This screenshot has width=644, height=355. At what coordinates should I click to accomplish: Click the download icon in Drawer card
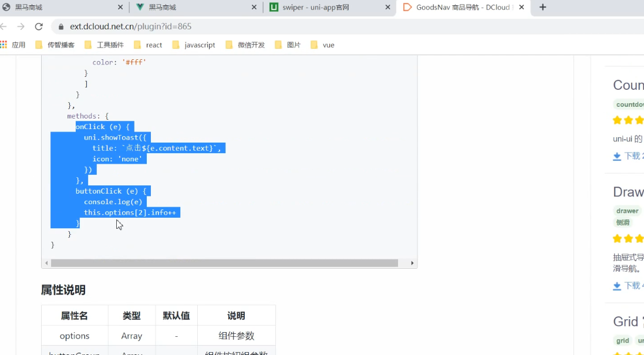617,286
